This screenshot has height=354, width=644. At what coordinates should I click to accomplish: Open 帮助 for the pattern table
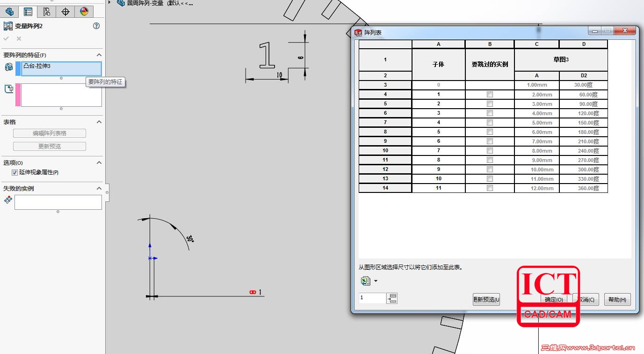click(x=617, y=300)
